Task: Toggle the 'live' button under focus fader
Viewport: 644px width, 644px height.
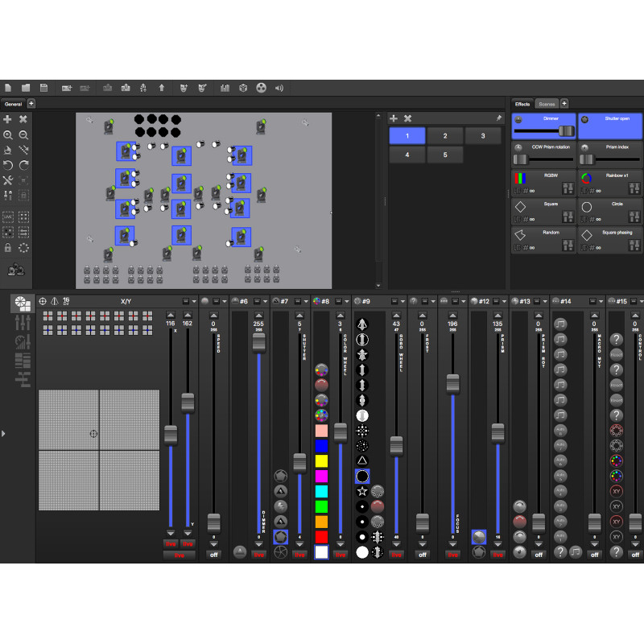Action: (x=452, y=555)
